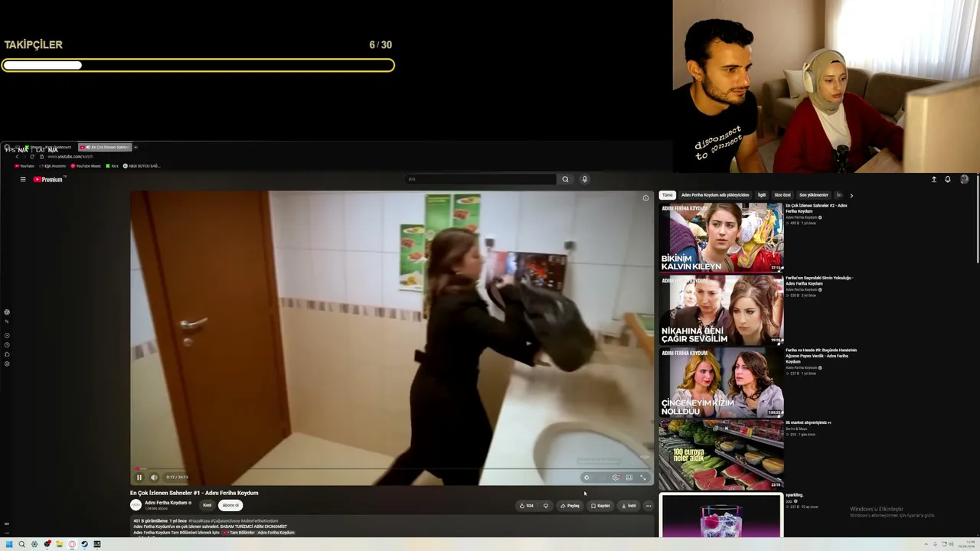Download the video with İndir
This screenshot has width=980, height=551.
629,506
